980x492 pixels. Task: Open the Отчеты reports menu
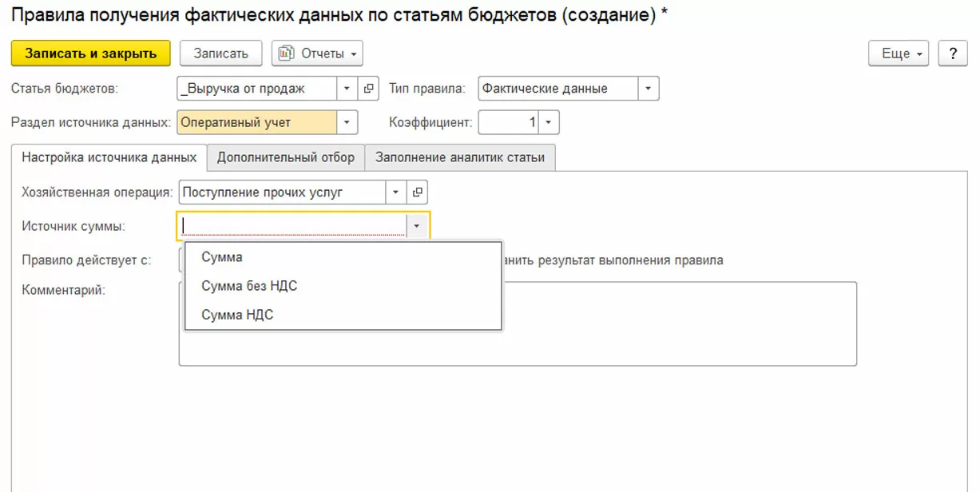coord(317,54)
